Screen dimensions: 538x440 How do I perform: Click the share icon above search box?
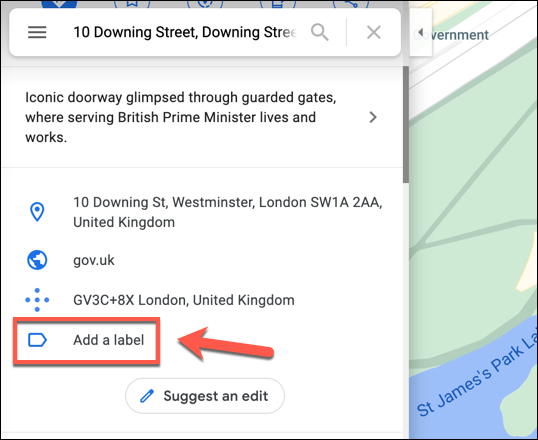click(351, 3)
